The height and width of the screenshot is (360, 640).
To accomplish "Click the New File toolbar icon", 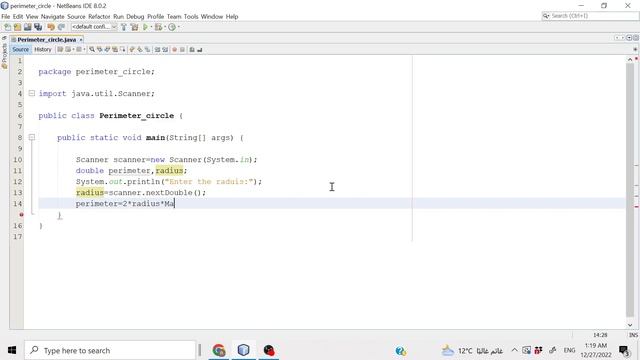I will coord(7,27).
